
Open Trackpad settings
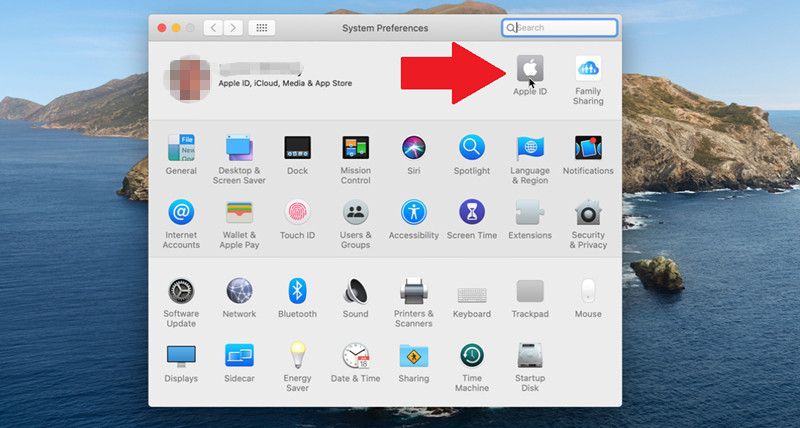click(530, 291)
